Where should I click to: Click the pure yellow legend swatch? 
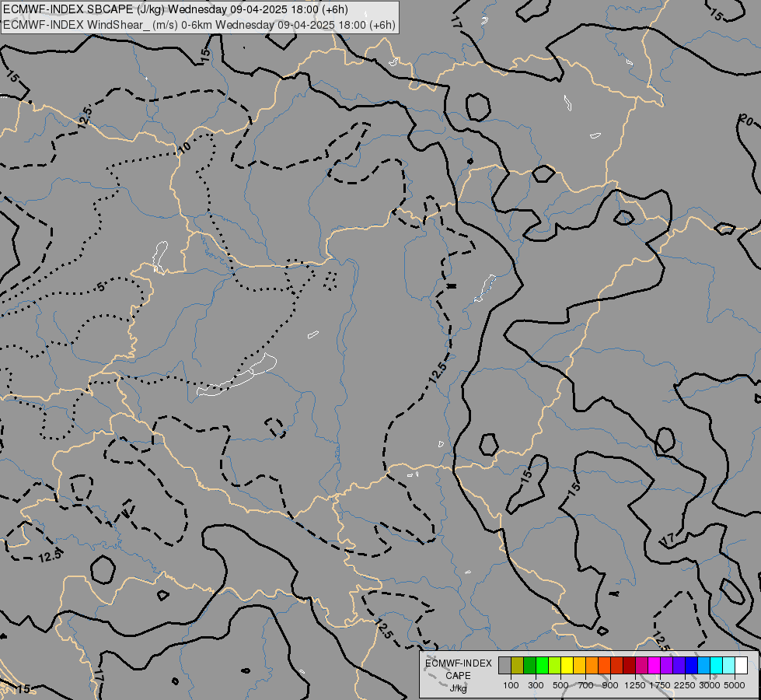(567, 665)
